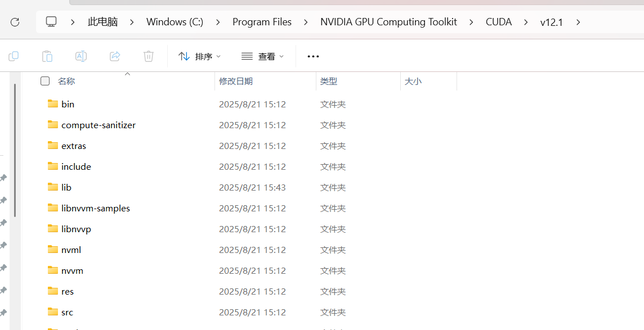Screen dimensions: 644x330
Task: Expand chevron after the monitor icon
Action: pyautogui.click(x=73, y=22)
